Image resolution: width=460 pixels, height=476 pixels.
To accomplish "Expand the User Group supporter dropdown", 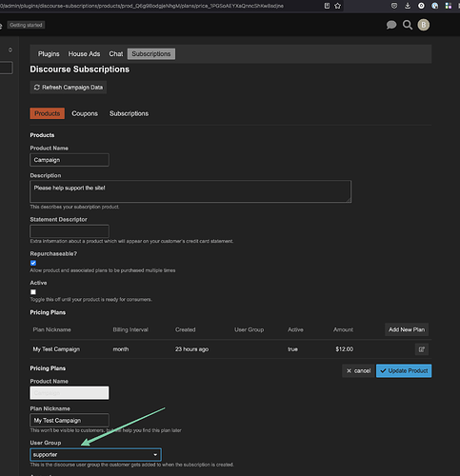I will pos(95,455).
